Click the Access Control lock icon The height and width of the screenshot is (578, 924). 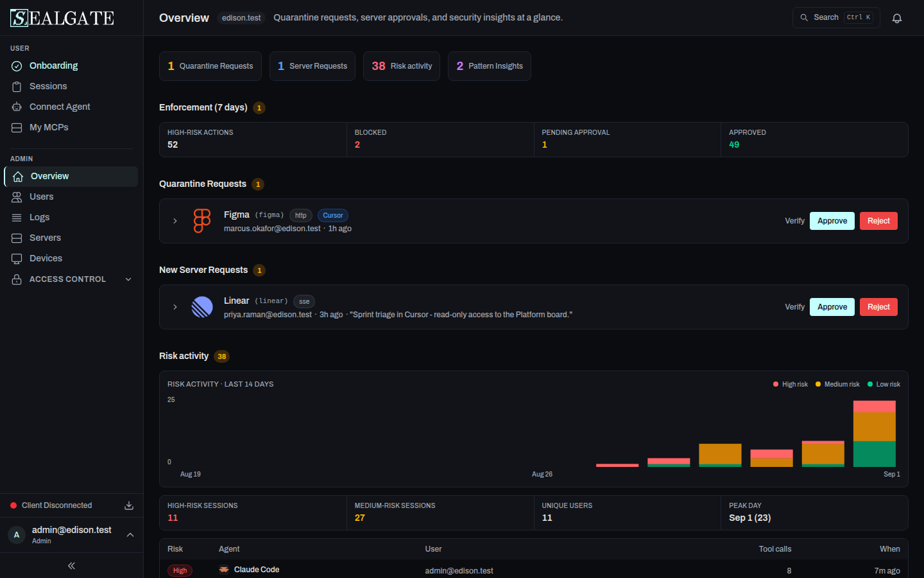17,279
